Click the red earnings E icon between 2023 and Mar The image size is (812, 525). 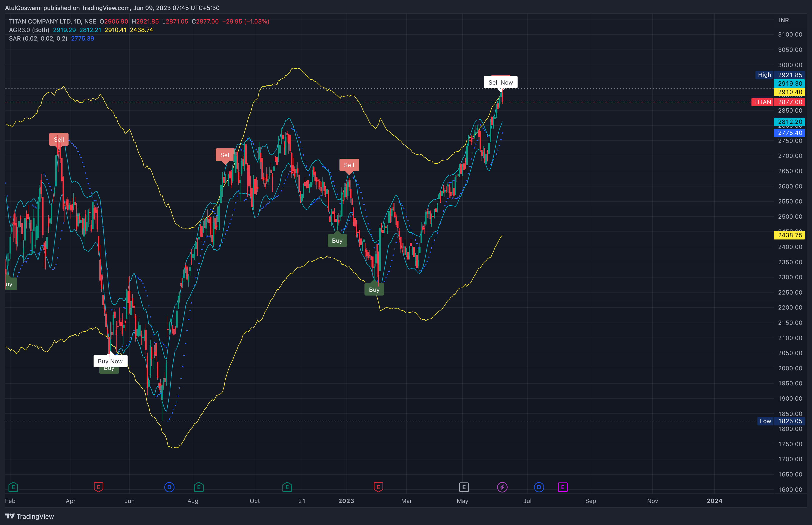pyautogui.click(x=378, y=487)
